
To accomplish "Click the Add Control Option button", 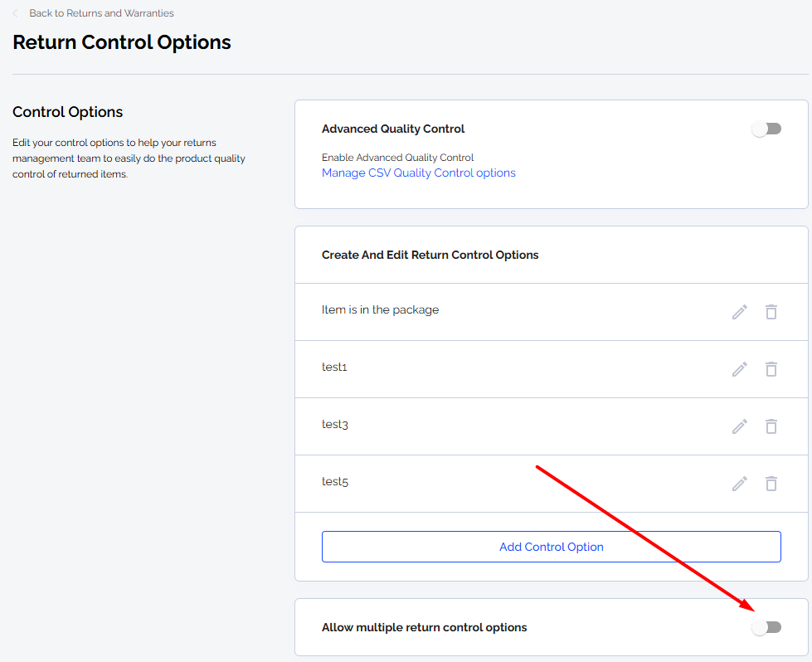I will (551, 547).
